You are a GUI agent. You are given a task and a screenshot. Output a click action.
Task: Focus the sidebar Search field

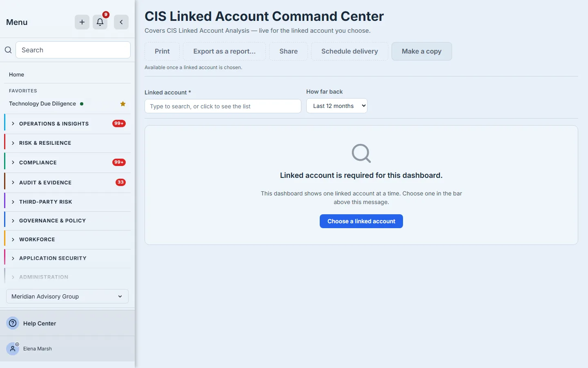(x=73, y=50)
